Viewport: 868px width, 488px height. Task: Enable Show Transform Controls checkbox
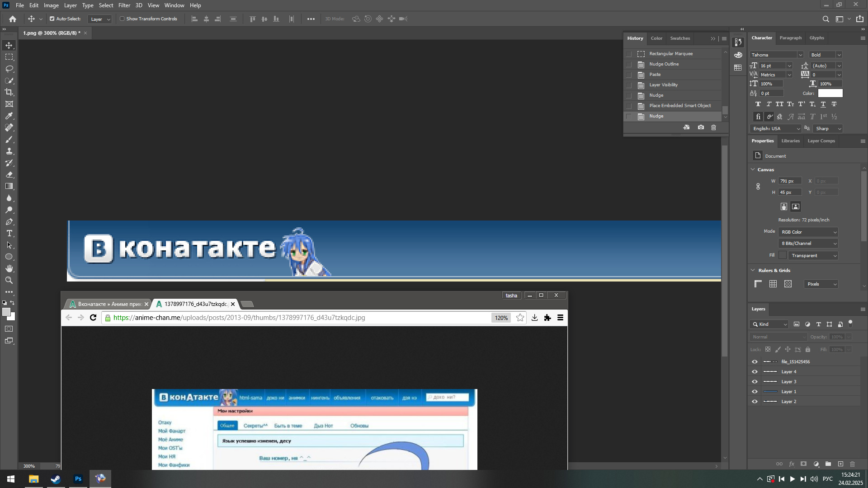(x=122, y=19)
